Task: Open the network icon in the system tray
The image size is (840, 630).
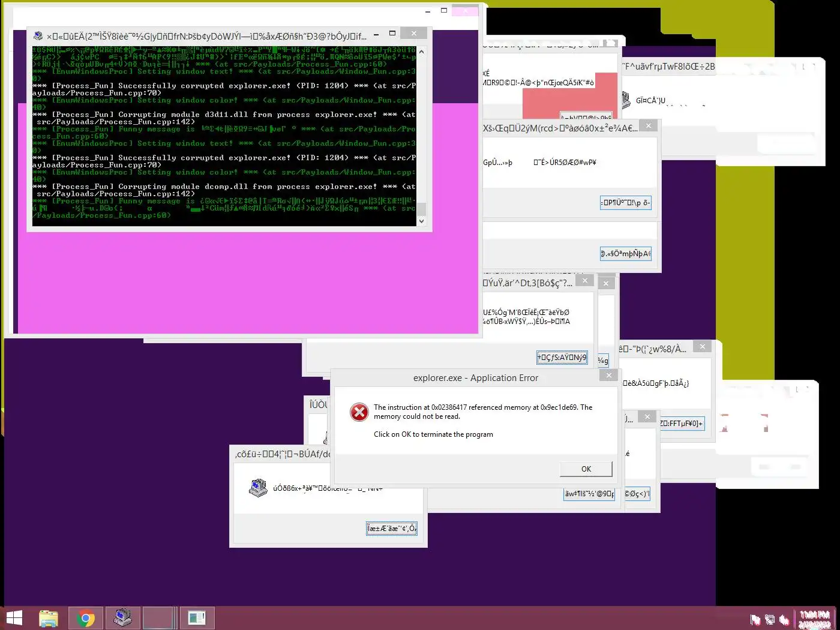Action: point(770,619)
